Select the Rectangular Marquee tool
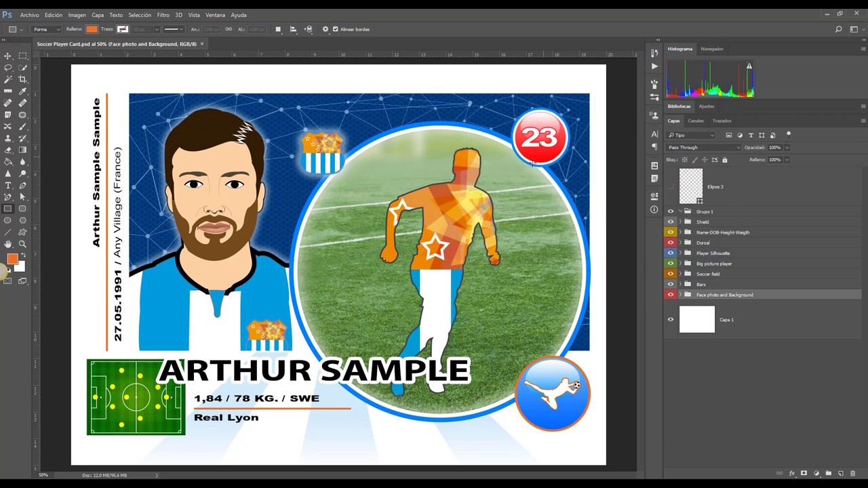 pyautogui.click(x=22, y=56)
